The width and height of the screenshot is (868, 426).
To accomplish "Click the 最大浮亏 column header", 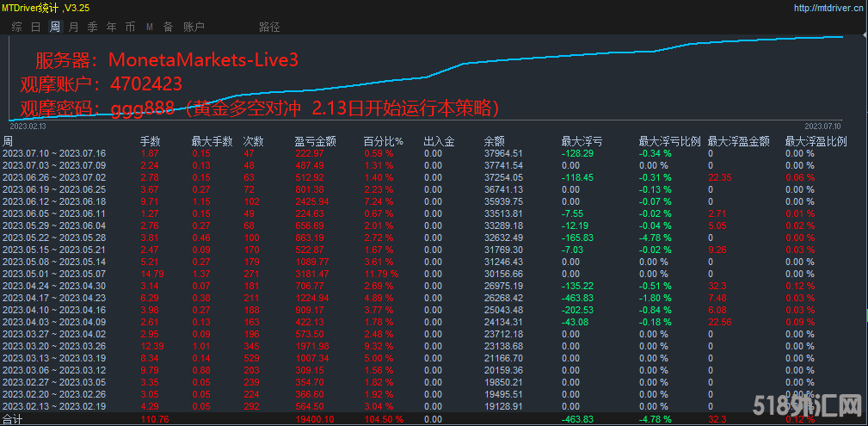I will [582, 141].
